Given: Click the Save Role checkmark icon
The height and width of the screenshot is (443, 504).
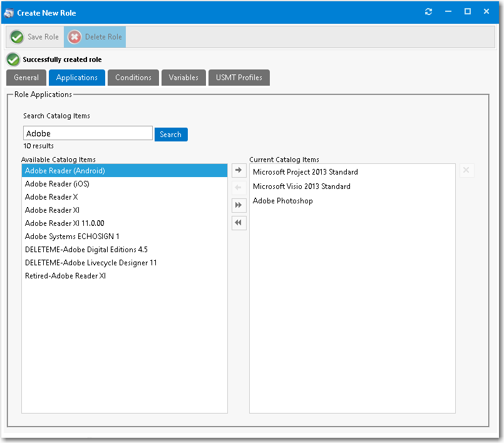Looking at the screenshot, I should (x=17, y=37).
